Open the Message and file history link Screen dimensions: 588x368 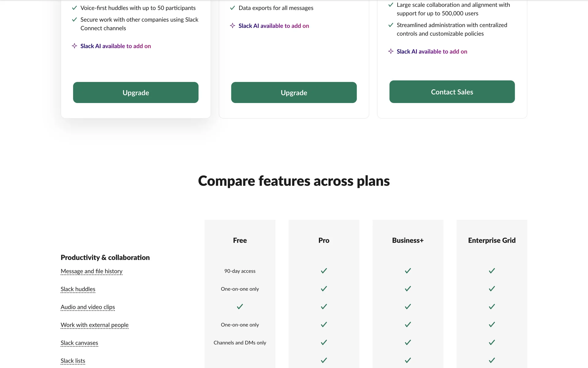coord(92,271)
